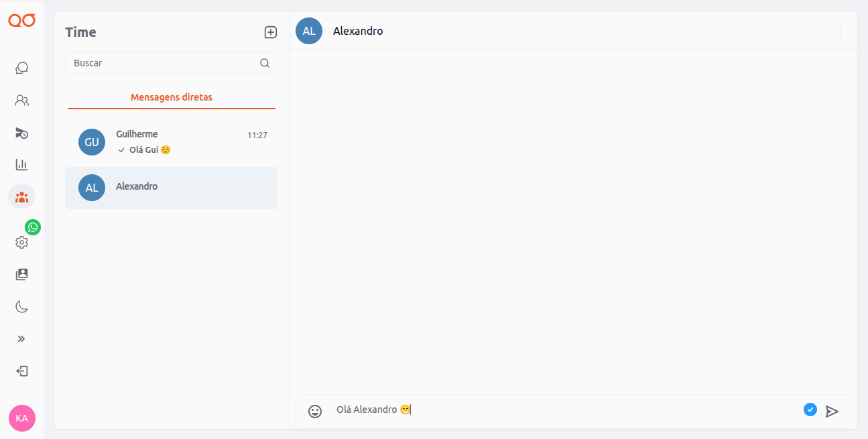Open the scheduled messages icon in sidebar

[x=21, y=133]
